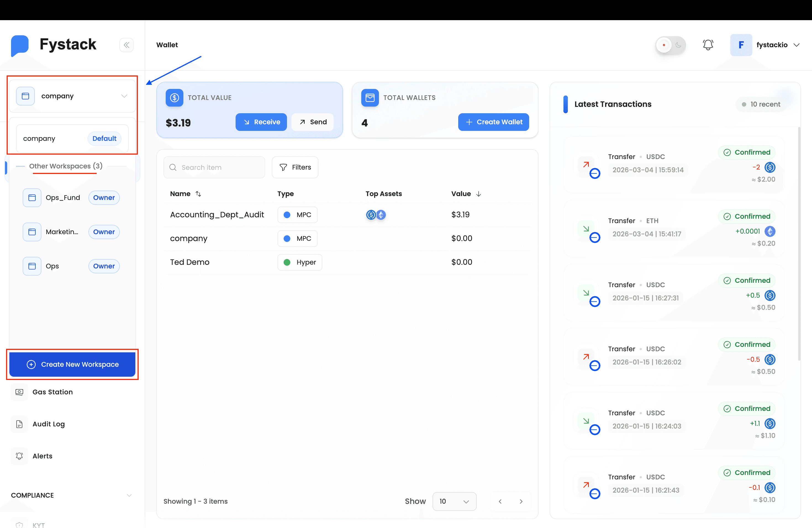Open the Show 10 items-per-page dropdown
Image resolution: width=812 pixels, height=528 pixels.
[454, 501]
